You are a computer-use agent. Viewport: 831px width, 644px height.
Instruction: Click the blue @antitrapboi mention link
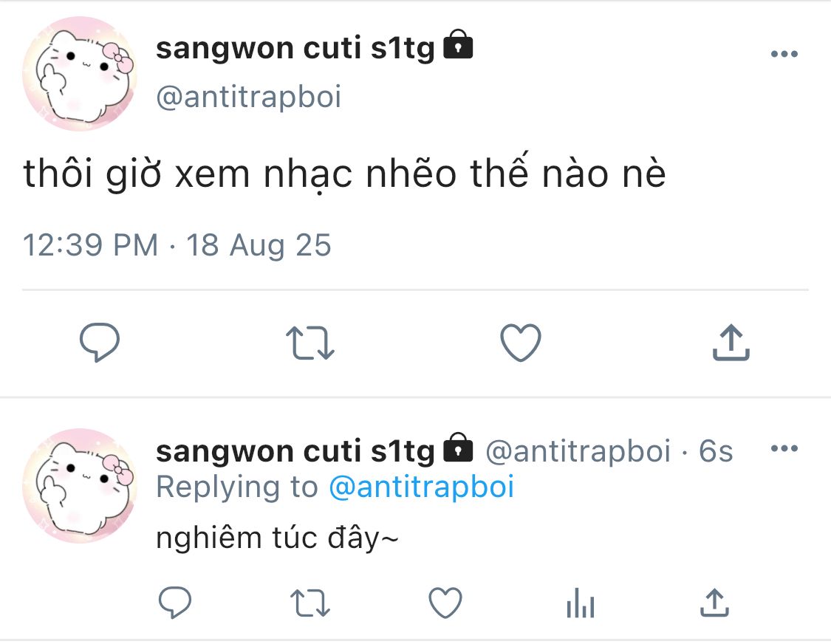[420, 487]
